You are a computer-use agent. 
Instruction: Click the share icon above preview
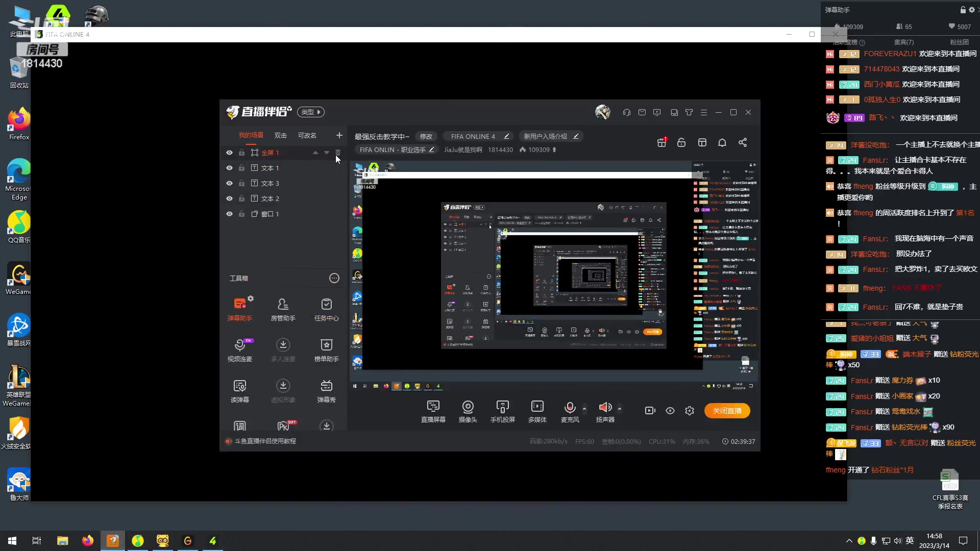click(743, 143)
